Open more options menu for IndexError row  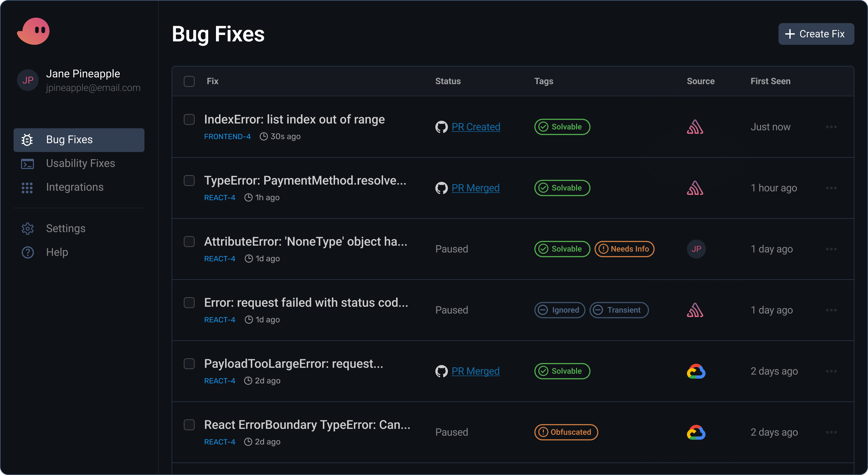(831, 127)
